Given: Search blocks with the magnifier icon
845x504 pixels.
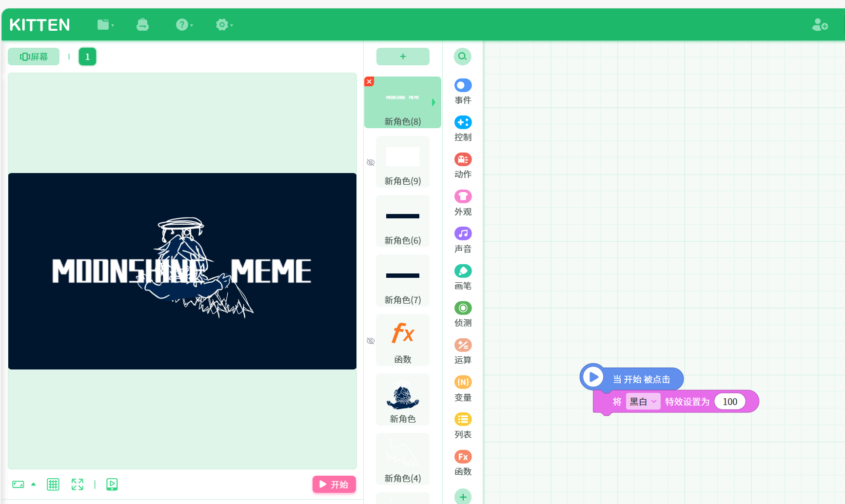Looking at the screenshot, I should [x=463, y=57].
